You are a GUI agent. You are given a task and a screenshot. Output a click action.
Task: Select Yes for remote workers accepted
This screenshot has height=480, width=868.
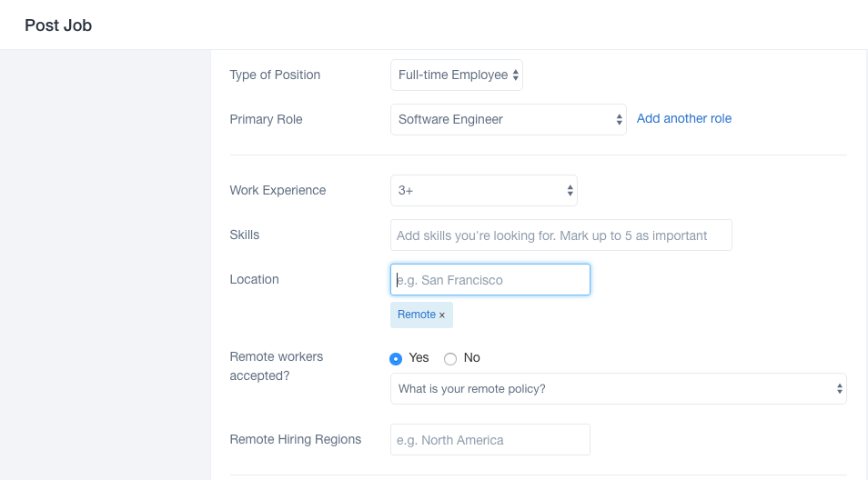[x=396, y=358]
